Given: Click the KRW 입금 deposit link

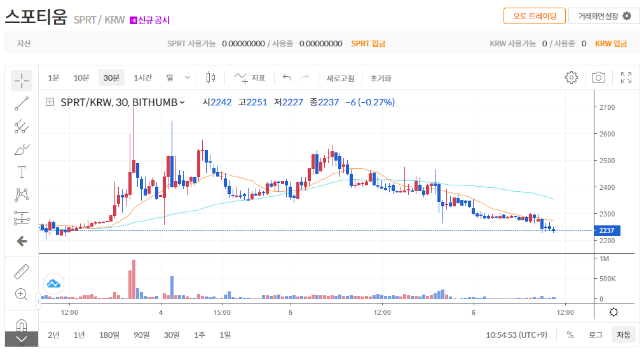Looking at the screenshot, I should 611,43.
